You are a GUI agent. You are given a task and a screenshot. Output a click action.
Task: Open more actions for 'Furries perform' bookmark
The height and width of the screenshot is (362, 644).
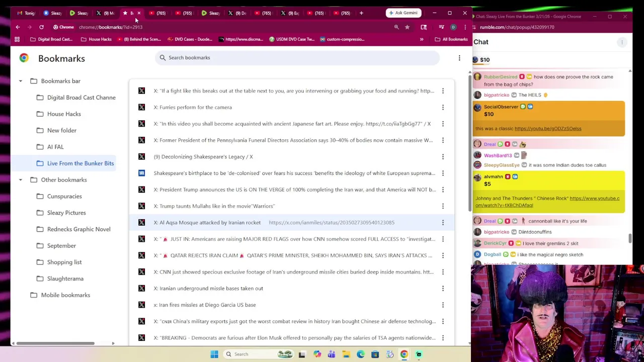[x=443, y=107]
